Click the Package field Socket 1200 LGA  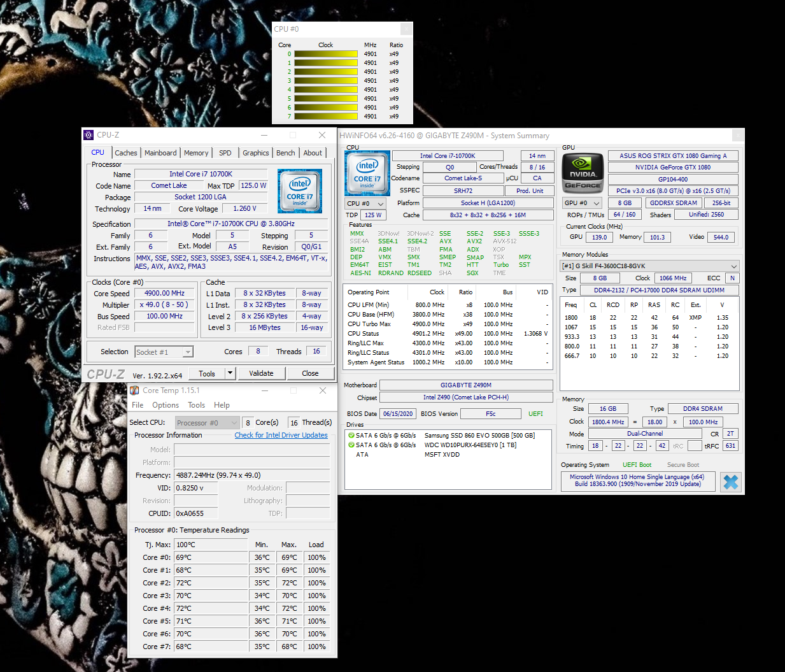click(x=201, y=197)
